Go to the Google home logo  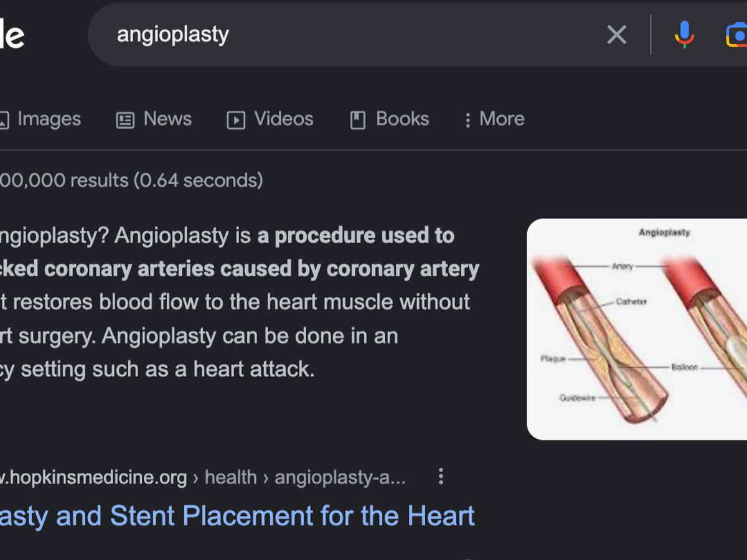coord(11,35)
